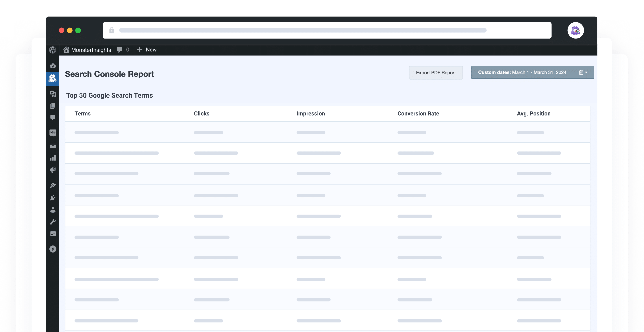
Task: Open the New content menu
Action: 147,50
